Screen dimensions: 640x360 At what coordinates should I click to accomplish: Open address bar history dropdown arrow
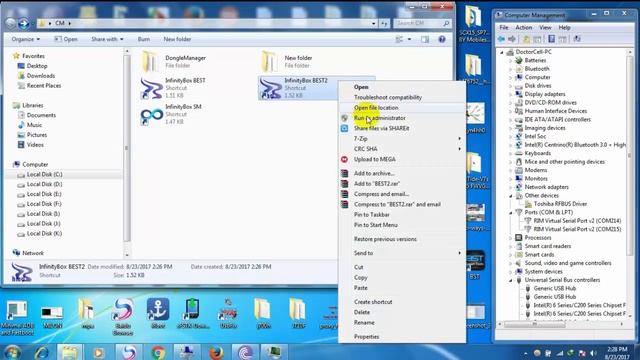coord(373,24)
